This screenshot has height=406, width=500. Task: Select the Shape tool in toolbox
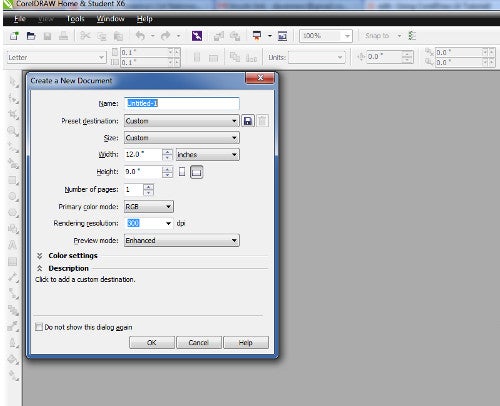tap(13, 99)
